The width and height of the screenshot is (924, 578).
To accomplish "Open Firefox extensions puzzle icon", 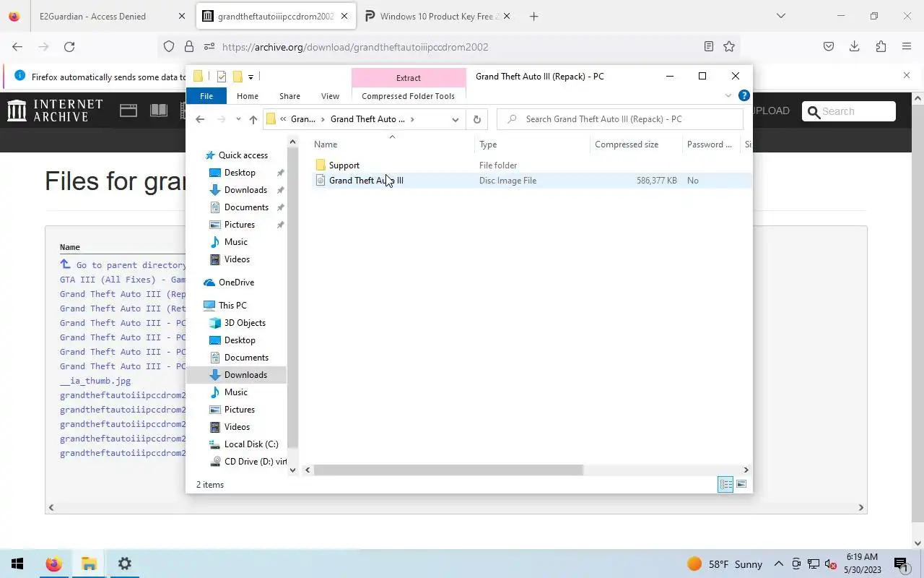I will pos(881,47).
